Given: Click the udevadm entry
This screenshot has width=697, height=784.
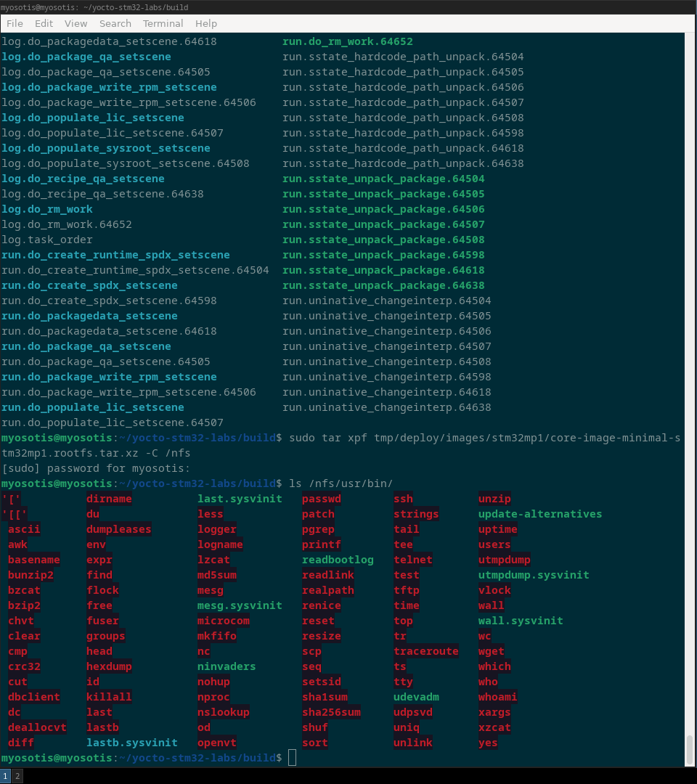Looking at the screenshot, I should (x=416, y=697).
